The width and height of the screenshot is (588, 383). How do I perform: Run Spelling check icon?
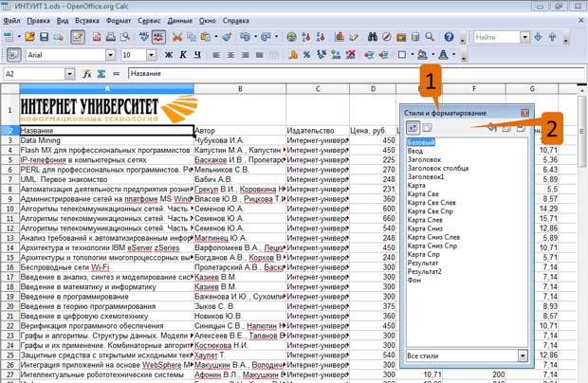tap(144, 37)
